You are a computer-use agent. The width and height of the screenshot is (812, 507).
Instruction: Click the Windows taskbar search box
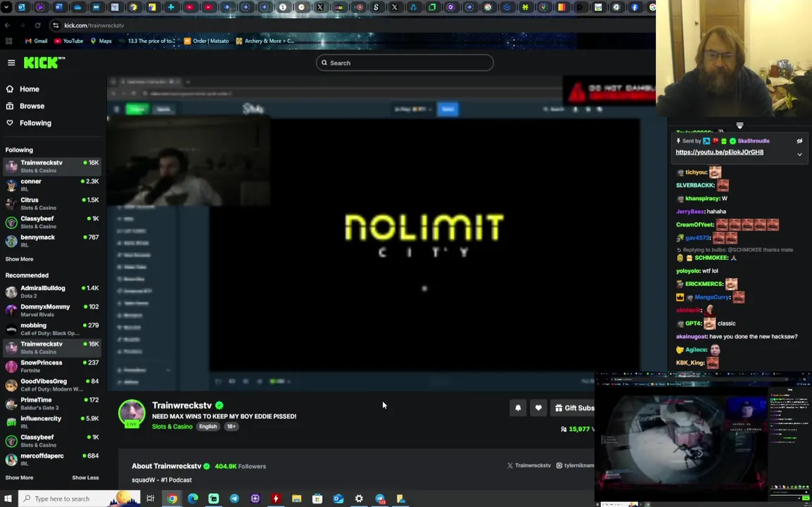coord(80,499)
